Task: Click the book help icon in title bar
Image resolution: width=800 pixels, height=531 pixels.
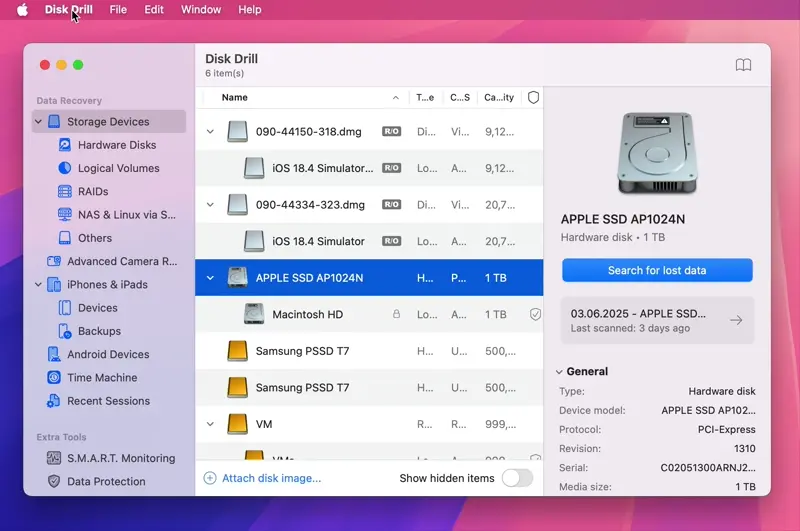Action: pos(743,65)
